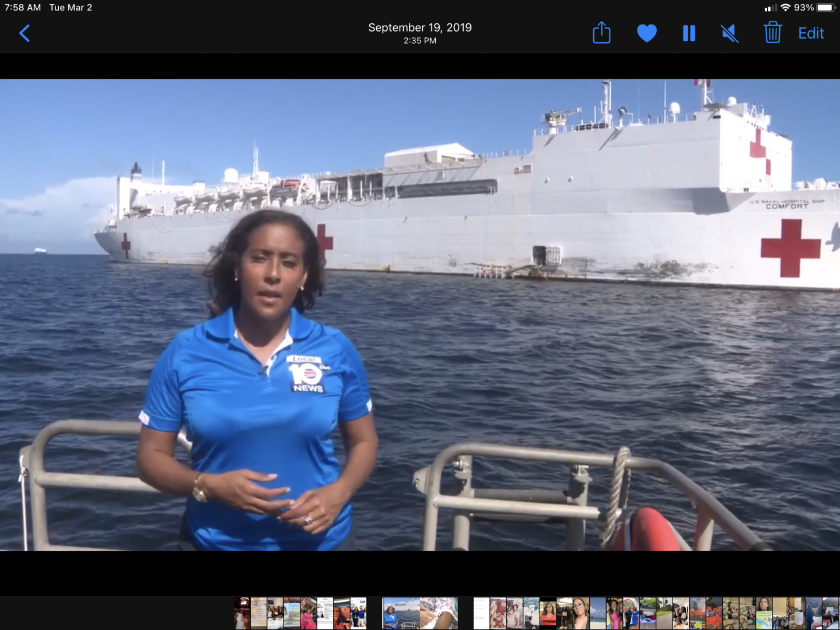
Task: Go back using the blue chevron
Action: [x=24, y=33]
